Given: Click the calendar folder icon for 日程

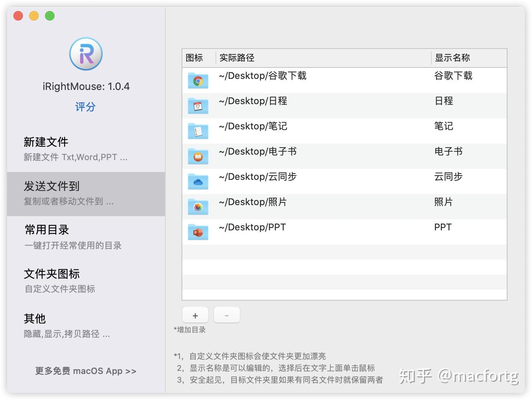Looking at the screenshot, I should tap(198, 105).
